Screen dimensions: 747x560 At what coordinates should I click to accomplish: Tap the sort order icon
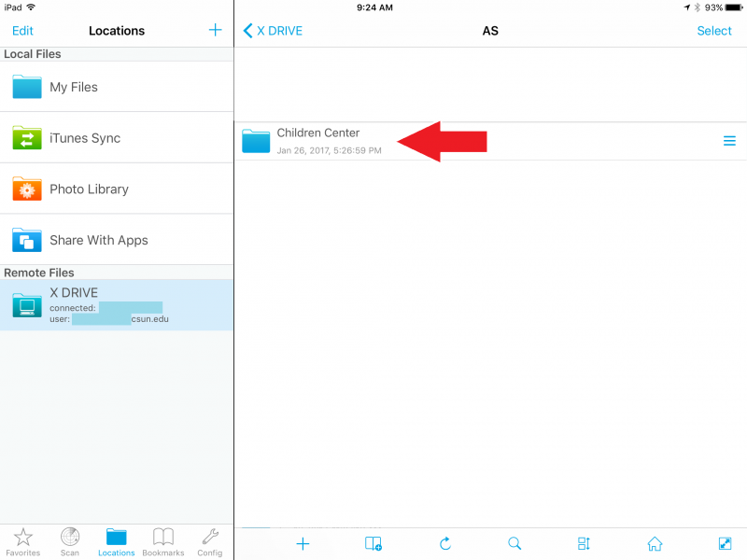click(584, 543)
